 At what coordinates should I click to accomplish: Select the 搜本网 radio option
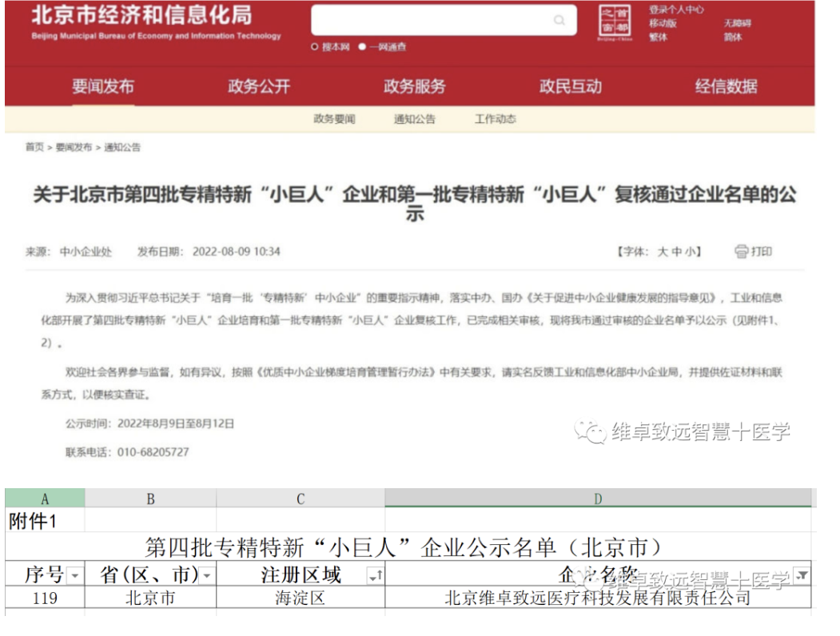pos(315,47)
